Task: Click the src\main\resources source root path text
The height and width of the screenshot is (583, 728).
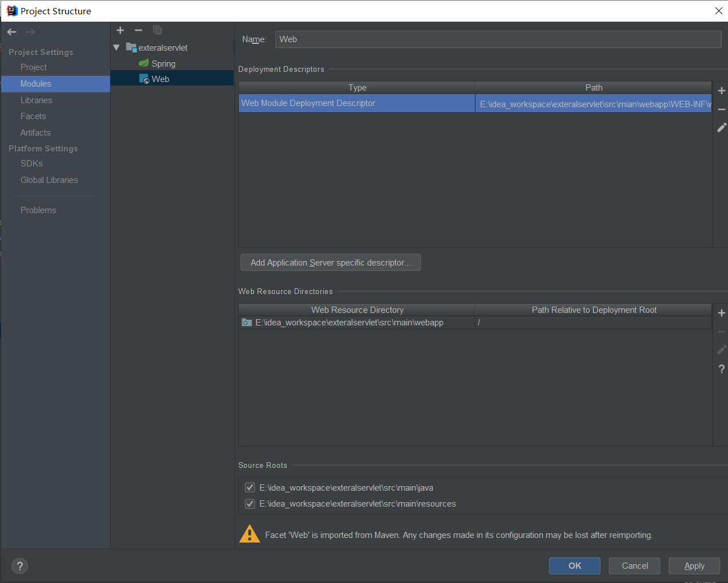Action: point(357,504)
